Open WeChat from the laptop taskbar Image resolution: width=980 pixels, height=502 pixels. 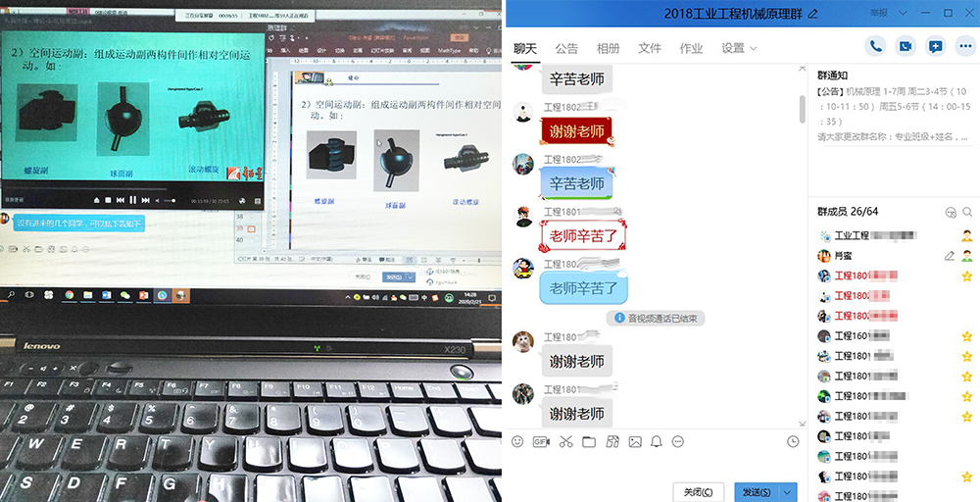125,294
